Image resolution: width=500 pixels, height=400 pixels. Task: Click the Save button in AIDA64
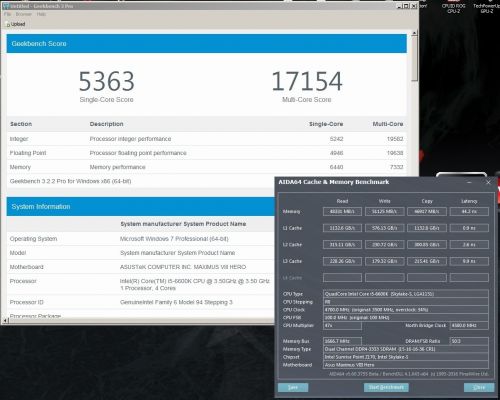[x=293, y=387]
